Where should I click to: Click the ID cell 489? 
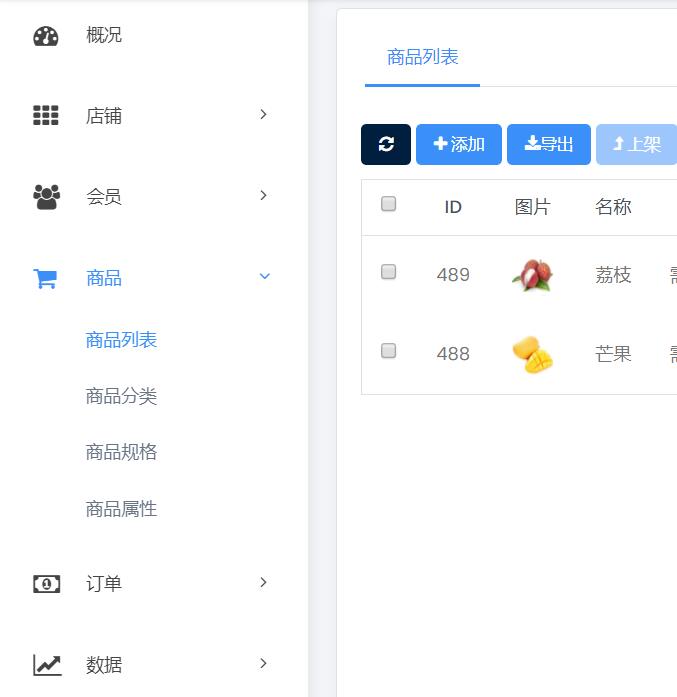coord(453,275)
